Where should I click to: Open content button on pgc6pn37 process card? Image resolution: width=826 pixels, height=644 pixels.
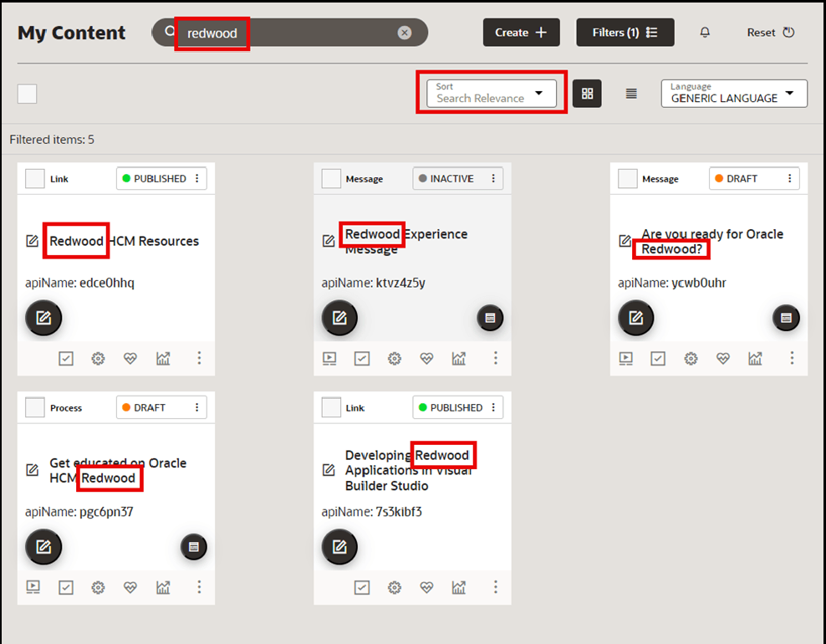[193, 546]
